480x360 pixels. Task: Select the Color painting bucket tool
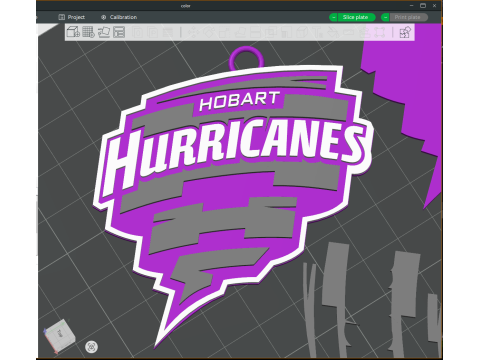pos(332,32)
